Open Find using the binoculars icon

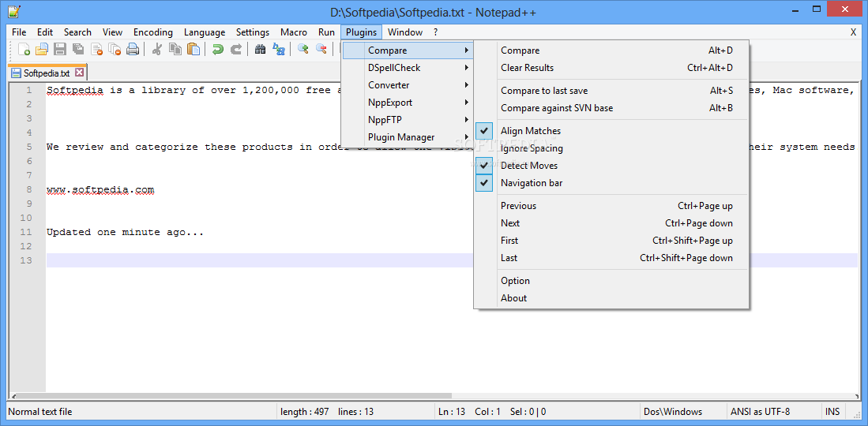click(260, 49)
